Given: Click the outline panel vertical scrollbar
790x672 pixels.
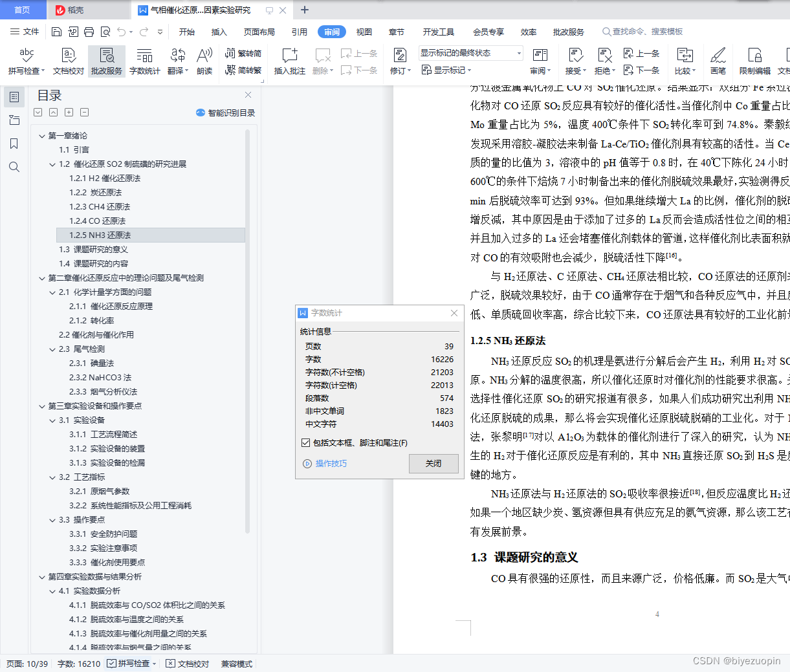Looking at the screenshot, I should click(x=247, y=331).
